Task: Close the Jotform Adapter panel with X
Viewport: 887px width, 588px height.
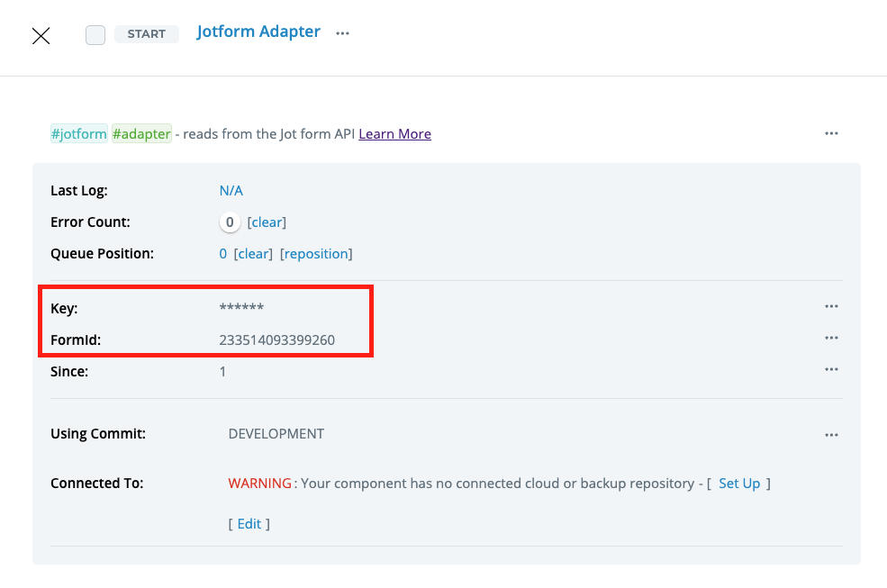Action: coord(41,36)
